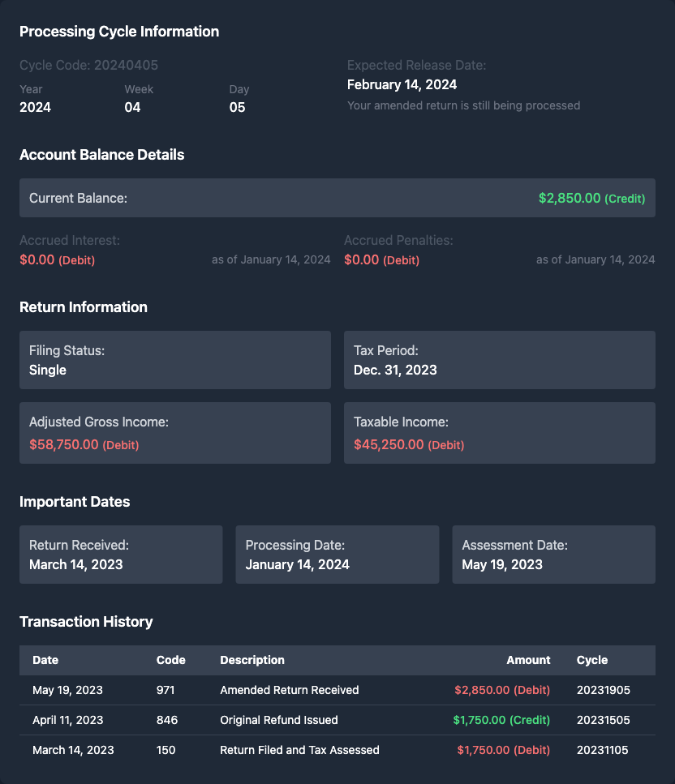Sort transactions by the Date column header
The height and width of the screenshot is (784, 675).
click(x=45, y=660)
